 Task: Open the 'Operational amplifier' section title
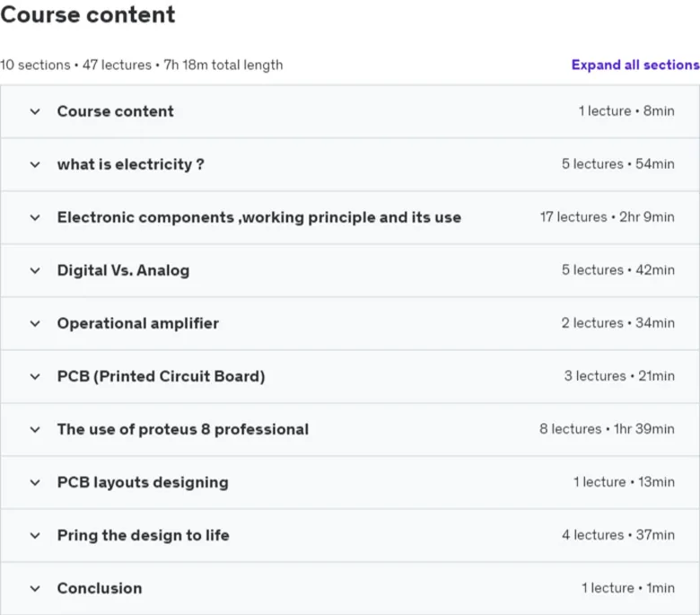[138, 323]
